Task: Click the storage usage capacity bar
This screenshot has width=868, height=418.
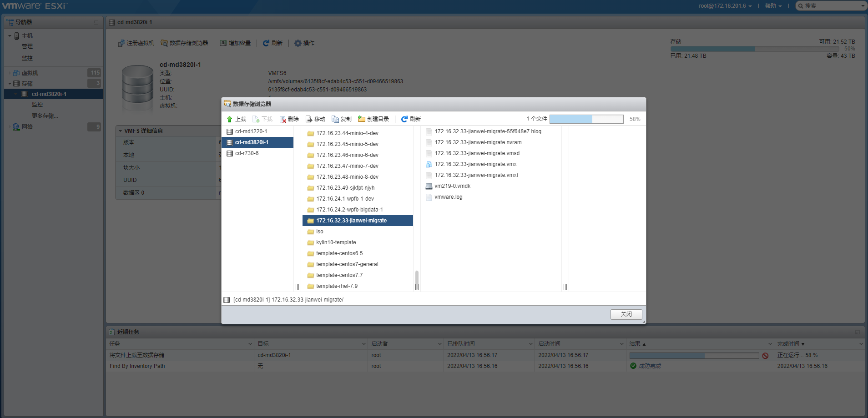Action: [755, 49]
